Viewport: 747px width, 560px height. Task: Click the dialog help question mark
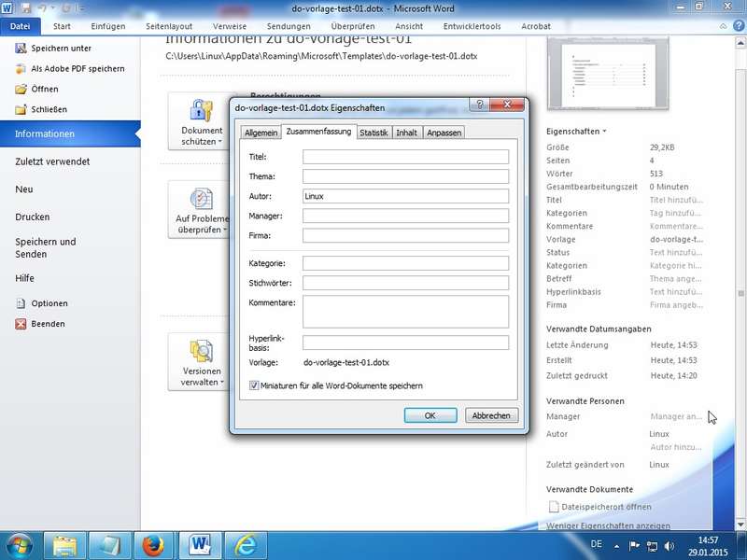[480, 105]
